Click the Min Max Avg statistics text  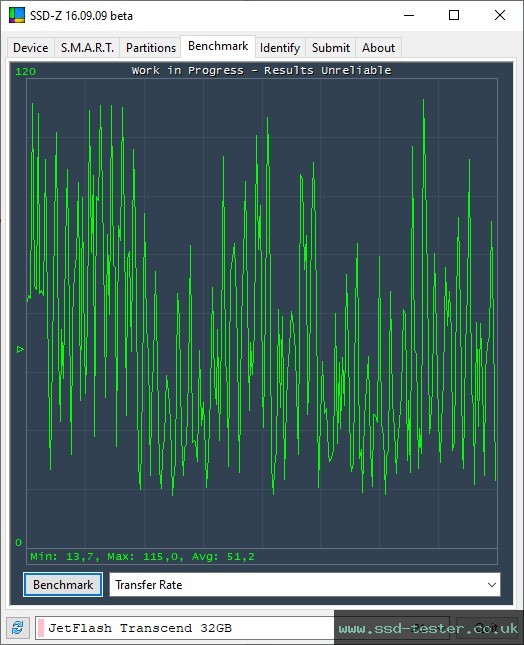pyautogui.click(x=142, y=557)
